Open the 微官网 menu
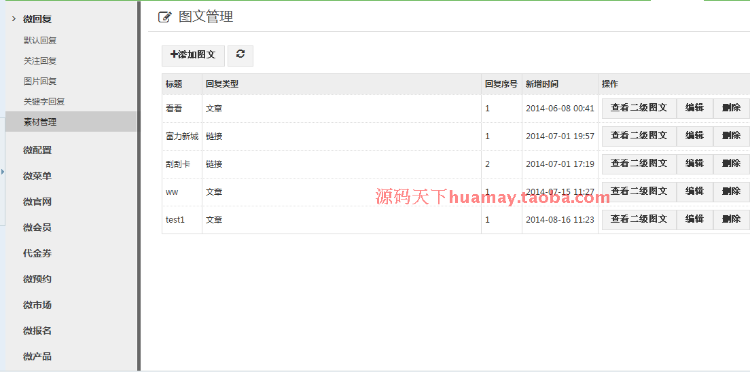 37,202
